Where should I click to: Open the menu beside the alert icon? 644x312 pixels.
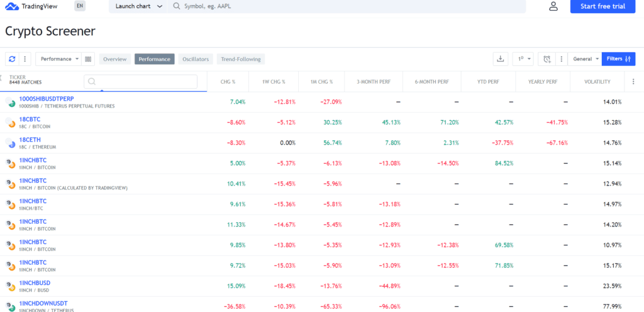click(562, 59)
